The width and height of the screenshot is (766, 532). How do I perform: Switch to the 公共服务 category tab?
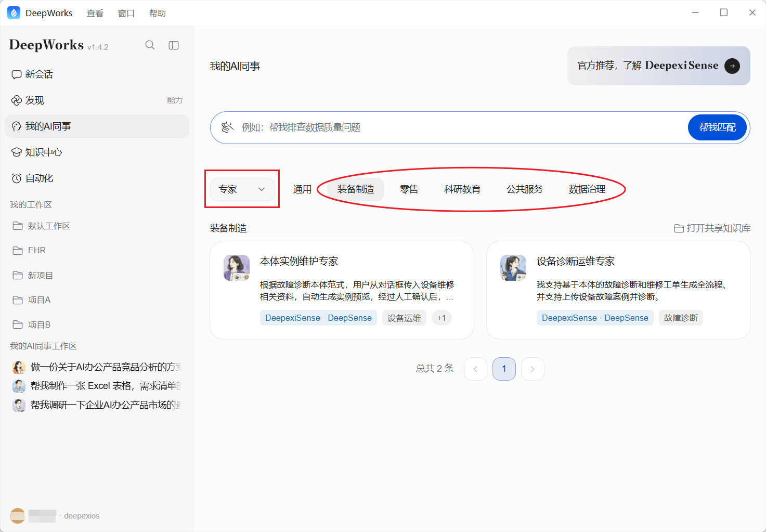tap(525, 189)
